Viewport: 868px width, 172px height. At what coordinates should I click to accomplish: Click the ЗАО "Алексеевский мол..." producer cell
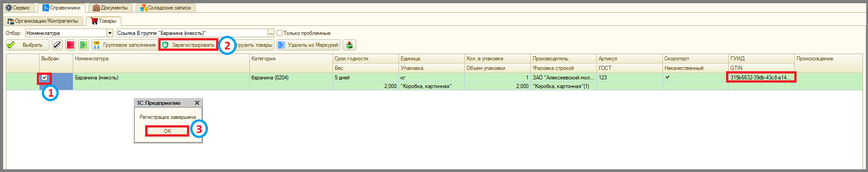[x=563, y=78]
